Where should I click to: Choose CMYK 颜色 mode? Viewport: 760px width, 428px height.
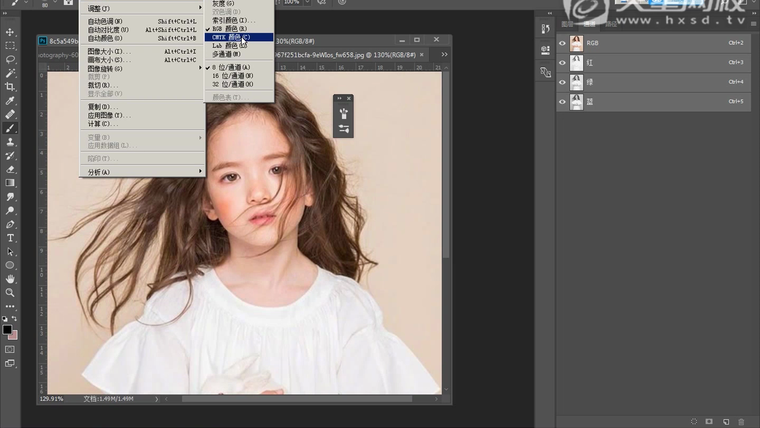point(231,37)
